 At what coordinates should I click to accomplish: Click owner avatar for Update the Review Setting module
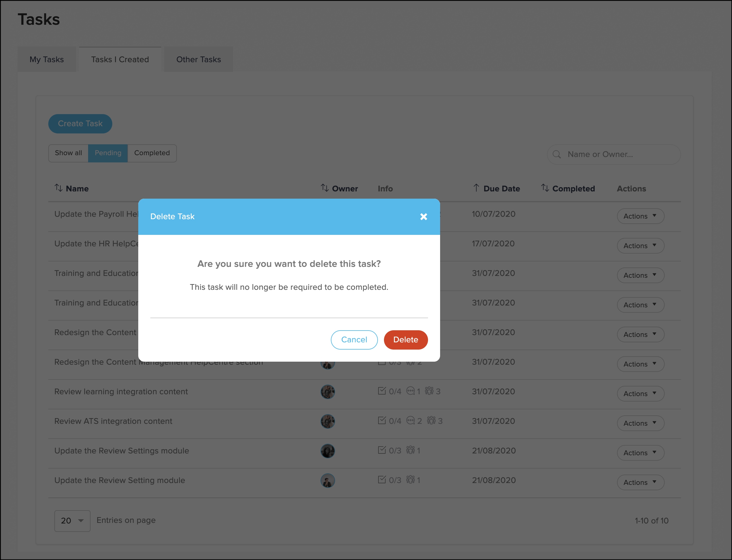328,481
